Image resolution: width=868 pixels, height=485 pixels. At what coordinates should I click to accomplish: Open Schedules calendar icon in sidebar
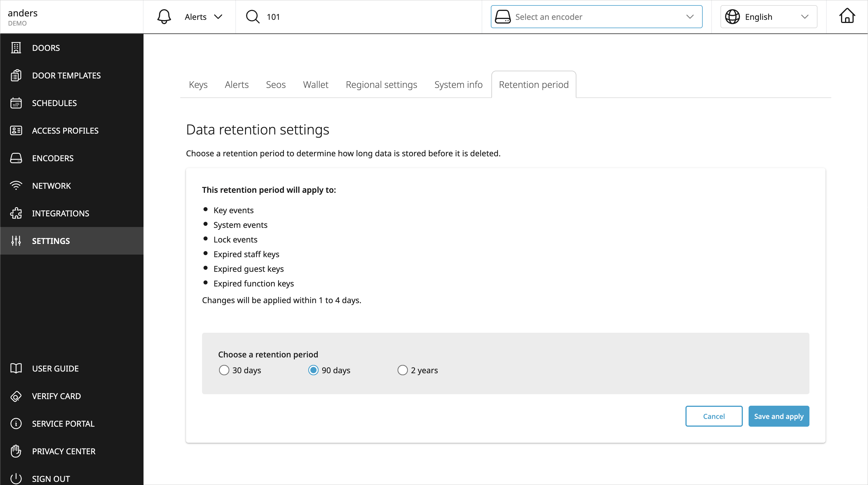16,103
